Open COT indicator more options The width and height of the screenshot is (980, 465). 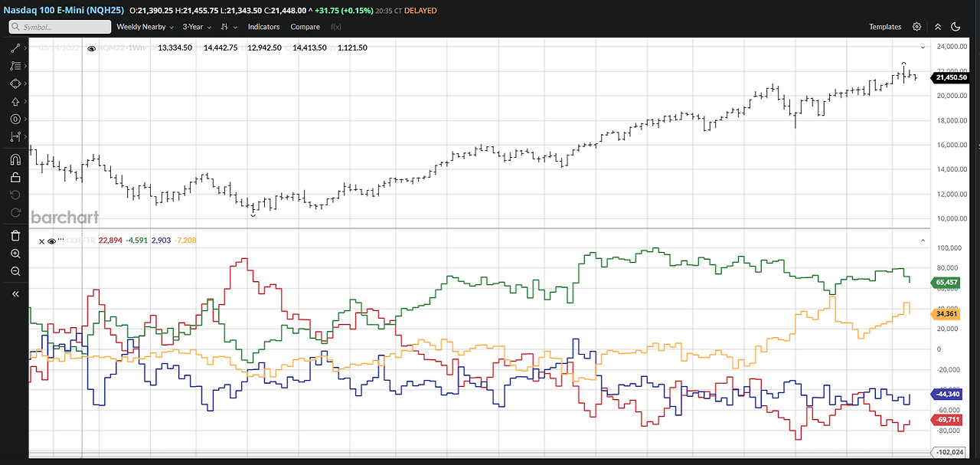pos(60,240)
